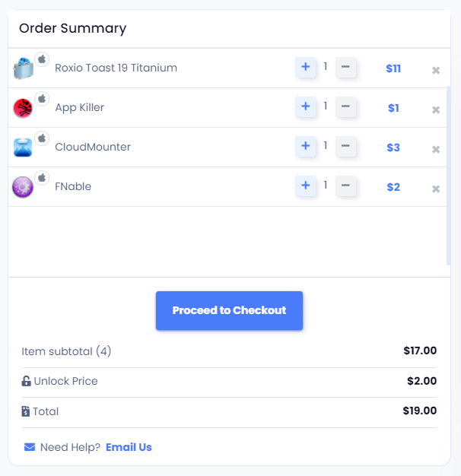Viewport: 461px width, 476px height.
Task: Increase FNable quantity with plus button
Action: click(x=306, y=186)
